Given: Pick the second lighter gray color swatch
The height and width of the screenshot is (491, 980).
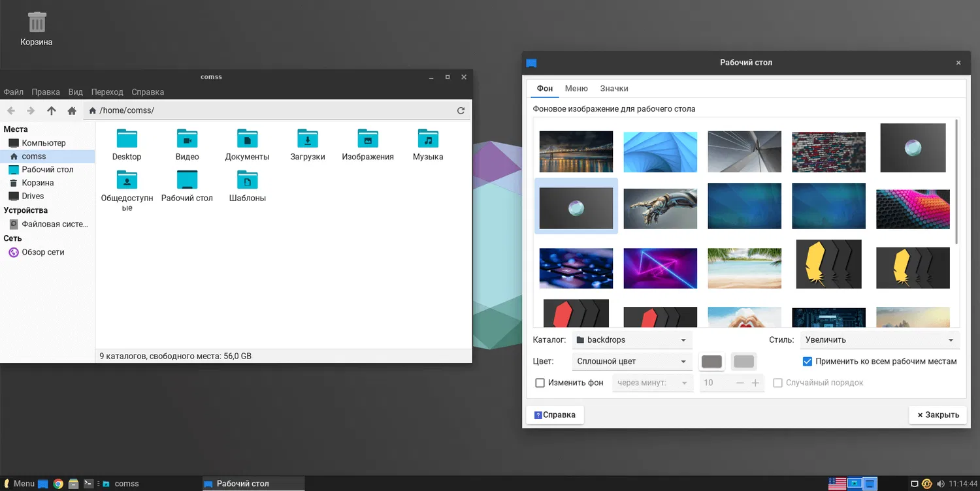Looking at the screenshot, I should [744, 361].
